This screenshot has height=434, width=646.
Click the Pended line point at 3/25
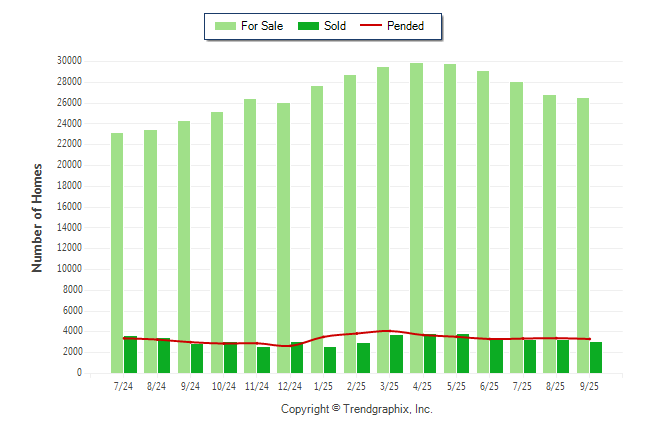coord(389,331)
